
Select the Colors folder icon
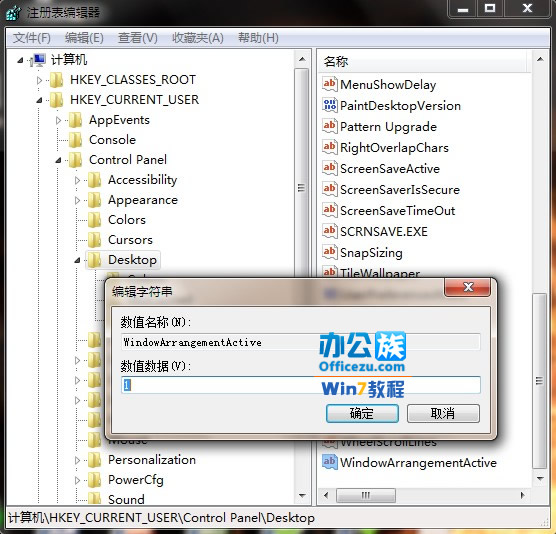point(95,220)
